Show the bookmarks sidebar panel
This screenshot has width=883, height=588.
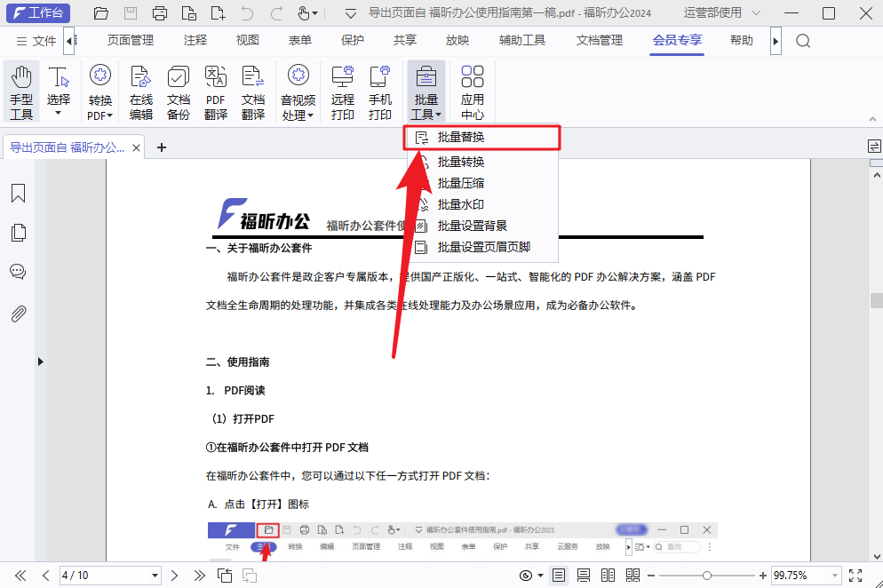coord(19,193)
